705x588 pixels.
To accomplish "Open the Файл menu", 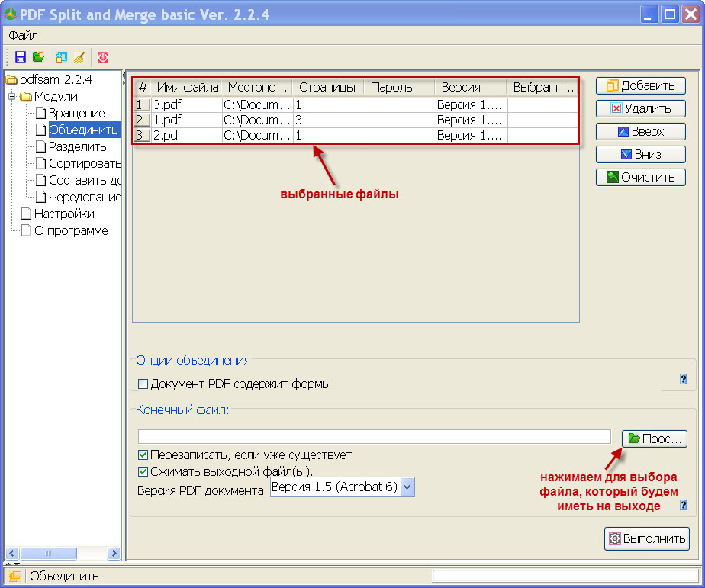I will click(24, 35).
